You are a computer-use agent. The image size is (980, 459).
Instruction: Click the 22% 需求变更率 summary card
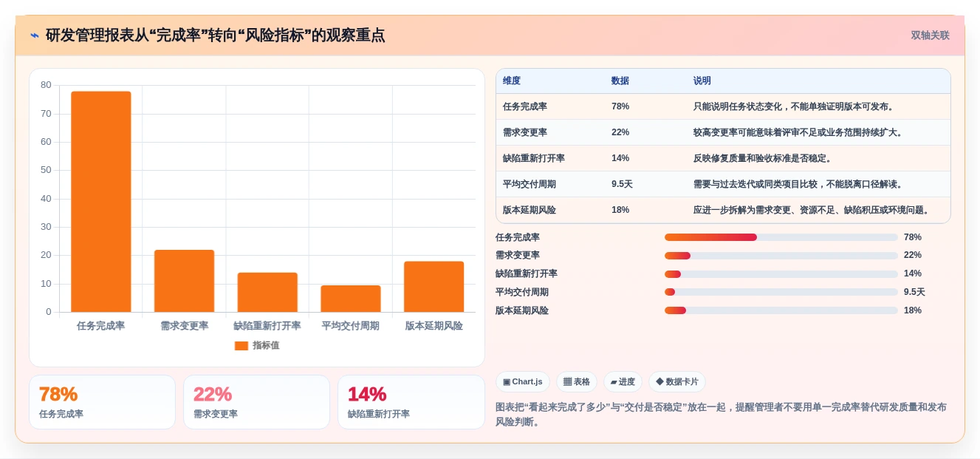click(x=256, y=402)
